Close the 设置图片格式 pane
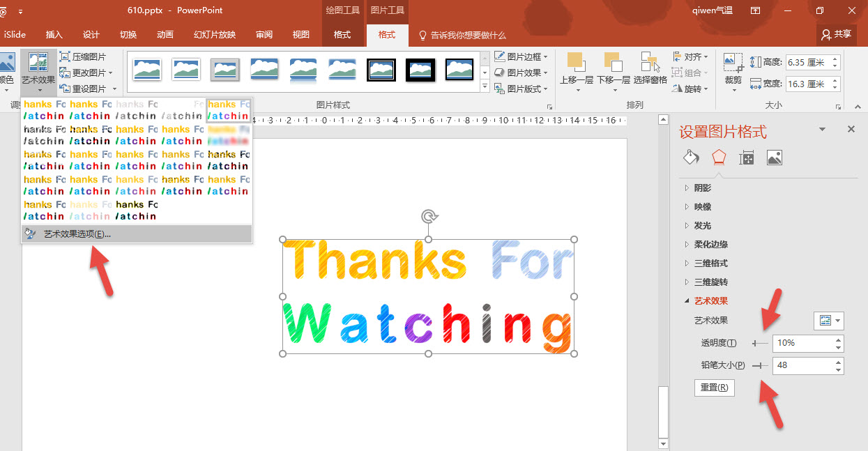 coord(851,129)
